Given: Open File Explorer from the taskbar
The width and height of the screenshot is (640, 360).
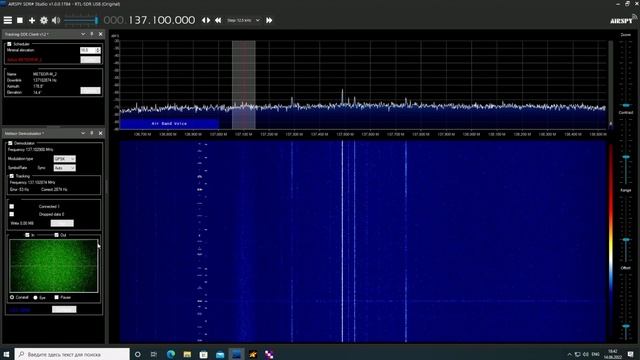Looking at the screenshot, I should tap(187, 354).
